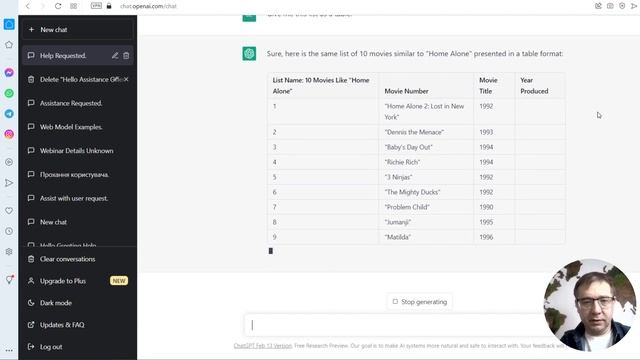This screenshot has height=360, width=640.
Task: Start a New chat from the sidebar
Action: point(78,30)
